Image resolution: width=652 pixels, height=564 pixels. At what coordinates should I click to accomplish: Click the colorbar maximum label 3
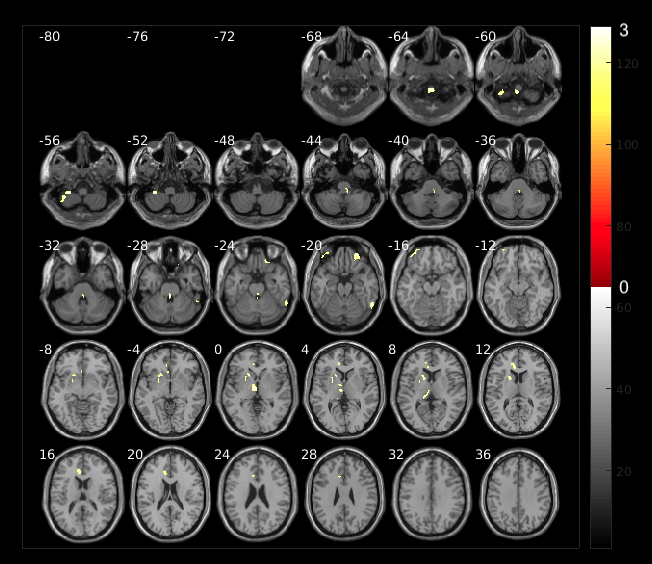(x=624, y=31)
